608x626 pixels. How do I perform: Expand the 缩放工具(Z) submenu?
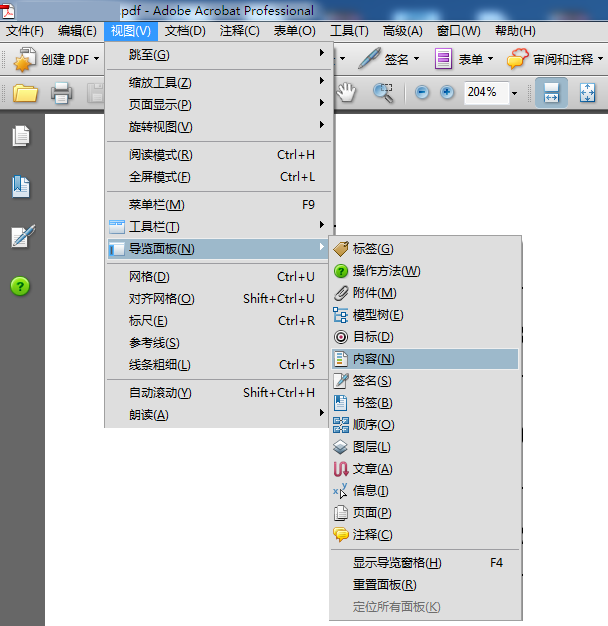[x=218, y=83]
